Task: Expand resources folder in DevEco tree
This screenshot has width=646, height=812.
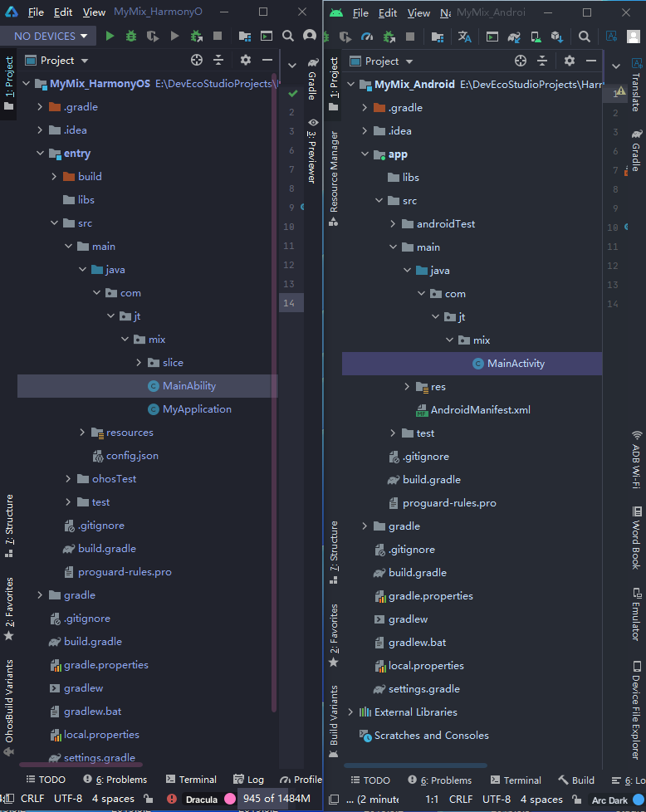Action: coord(82,432)
